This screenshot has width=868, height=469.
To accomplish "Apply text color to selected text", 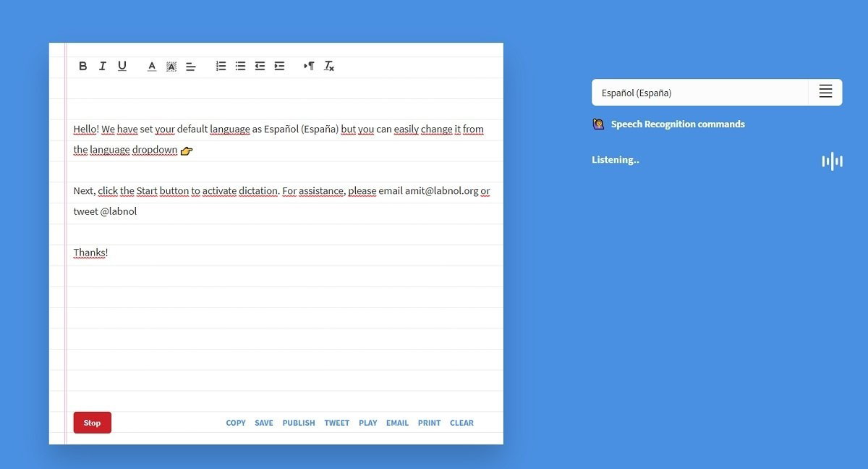I will [x=152, y=66].
